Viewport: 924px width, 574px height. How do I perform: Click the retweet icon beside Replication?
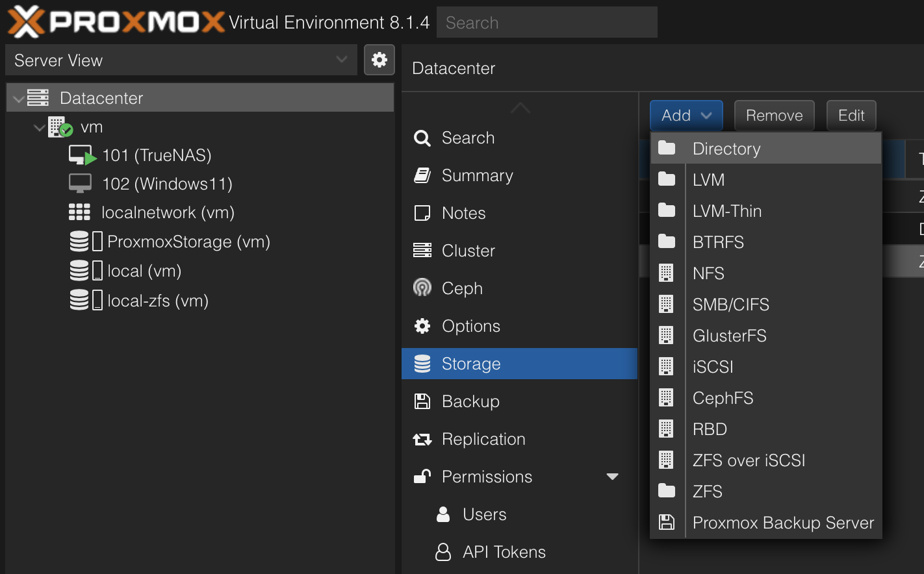tap(422, 440)
